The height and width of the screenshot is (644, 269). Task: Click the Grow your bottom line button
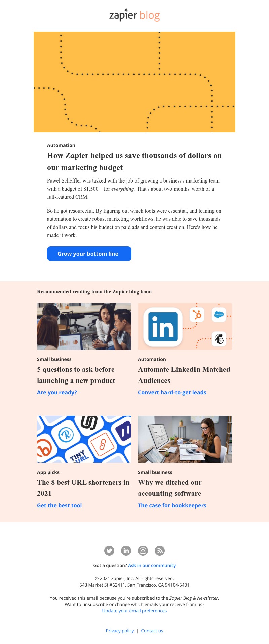tap(89, 254)
